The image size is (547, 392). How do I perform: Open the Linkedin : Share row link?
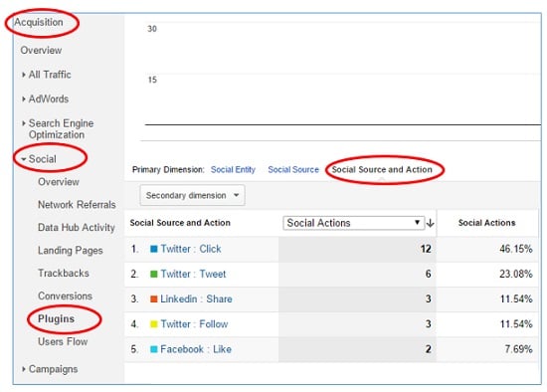pos(196,299)
